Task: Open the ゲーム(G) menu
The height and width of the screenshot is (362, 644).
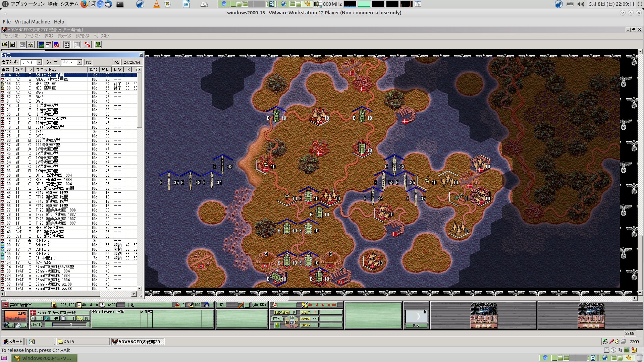Action: click(32, 36)
